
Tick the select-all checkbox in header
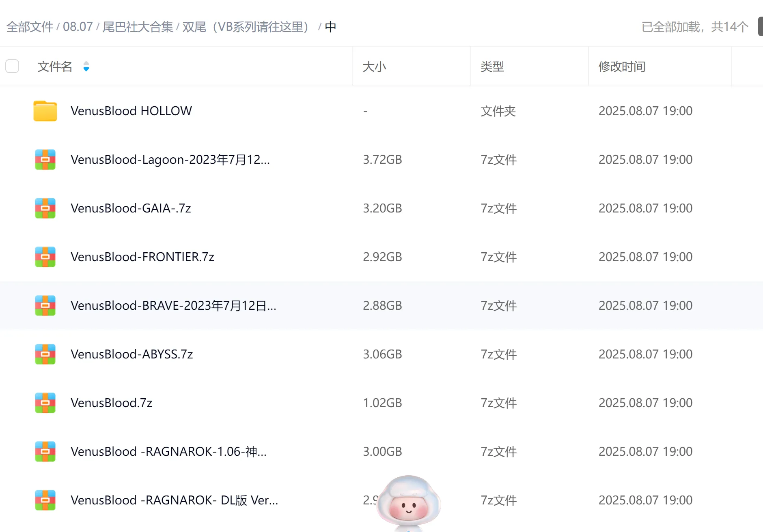tap(12, 66)
